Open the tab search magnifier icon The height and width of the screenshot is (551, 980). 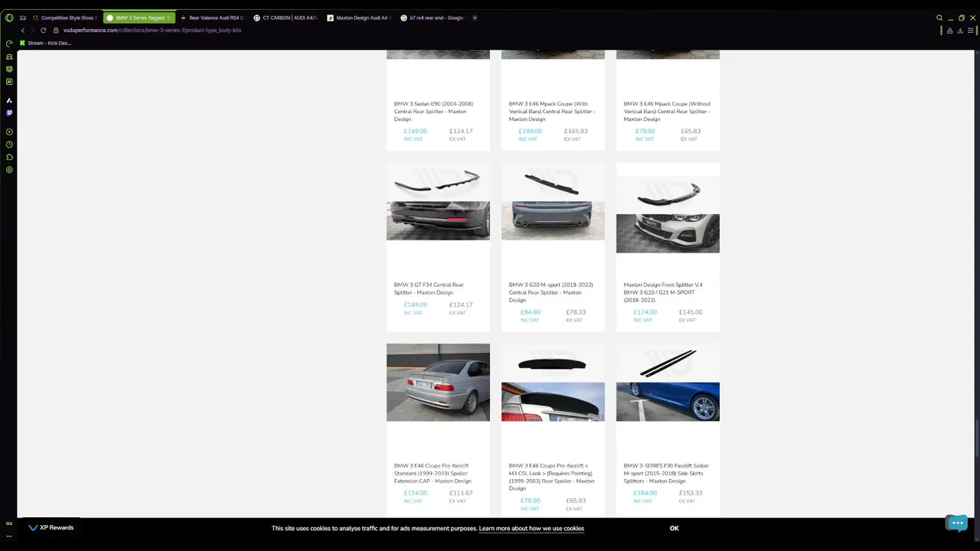[x=939, y=18]
